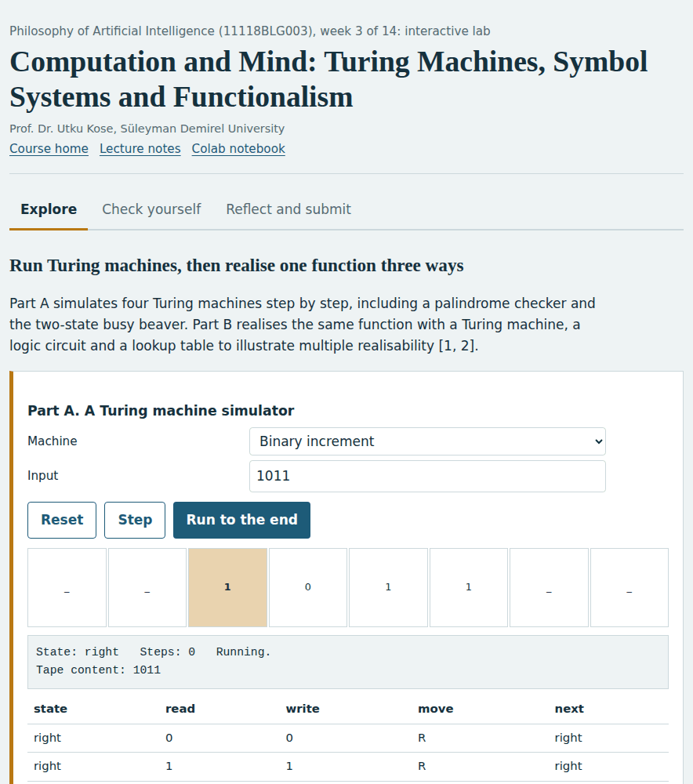The height and width of the screenshot is (784, 693).
Task: Click the "state" column header
Action: click(50, 709)
